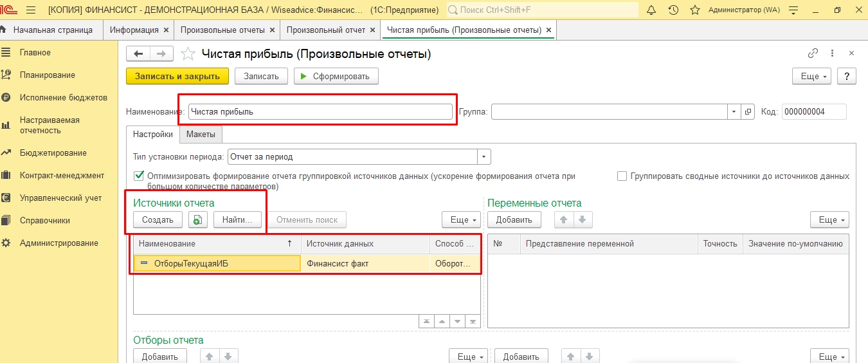Toggle Оптимизировать формирование отчета checkbox
Screen dimensions: 868x363
(x=138, y=175)
